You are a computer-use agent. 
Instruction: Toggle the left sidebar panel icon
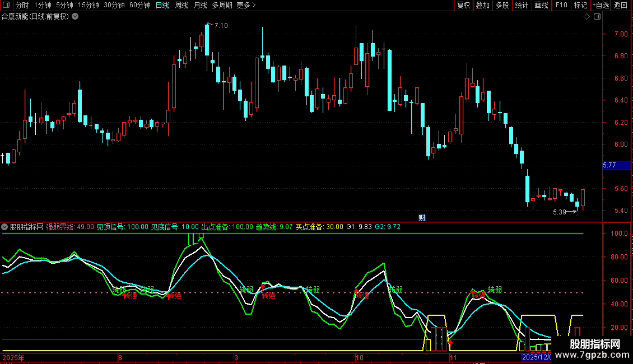pyautogui.click(x=6, y=5)
